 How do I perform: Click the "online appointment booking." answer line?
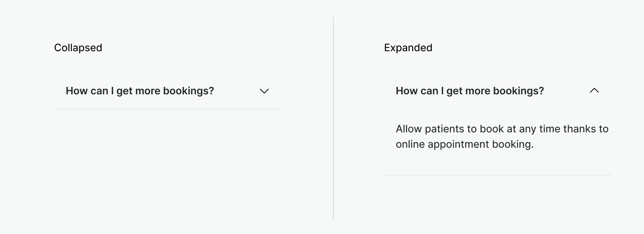coord(464,144)
